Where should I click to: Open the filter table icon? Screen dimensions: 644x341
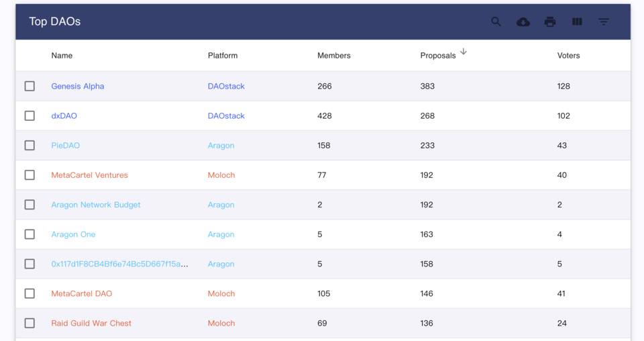click(x=603, y=21)
